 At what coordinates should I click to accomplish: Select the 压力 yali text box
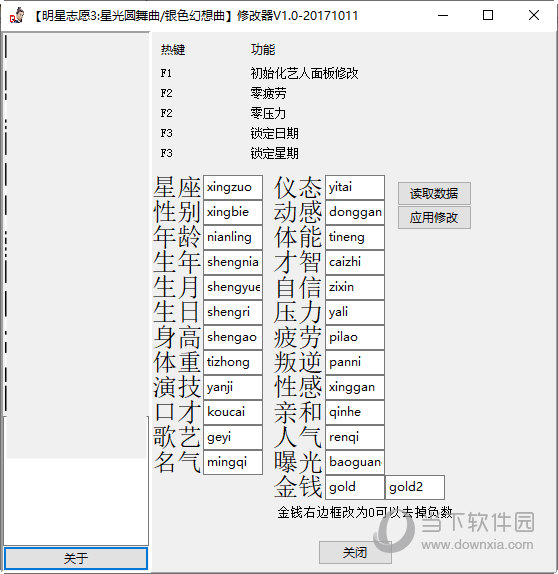(355, 312)
